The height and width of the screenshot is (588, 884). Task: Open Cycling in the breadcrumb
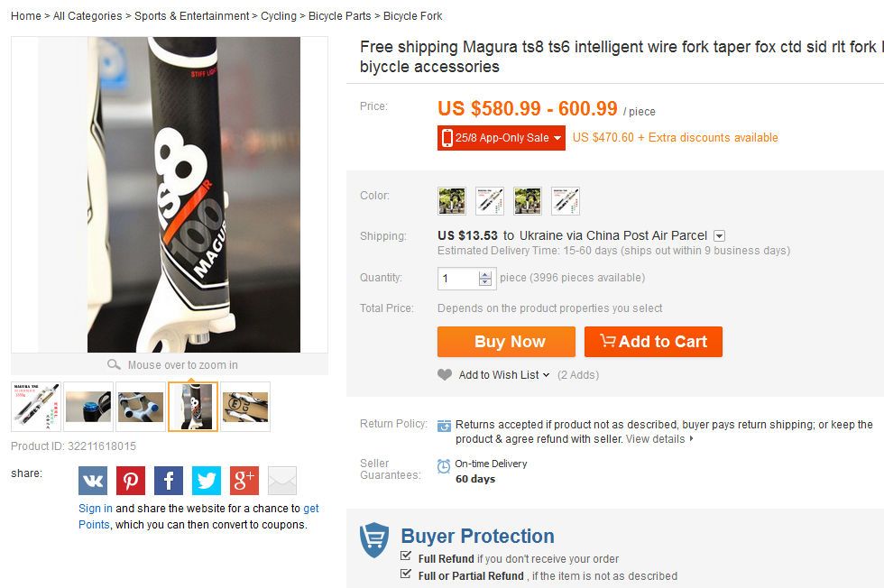pos(279,16)
